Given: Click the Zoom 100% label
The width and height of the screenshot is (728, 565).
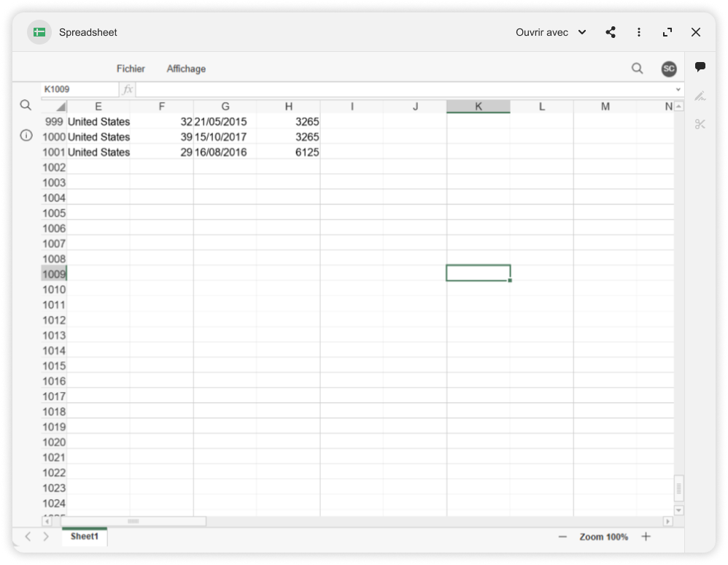Looking at the screenshot, I should [x=603, y=537].
